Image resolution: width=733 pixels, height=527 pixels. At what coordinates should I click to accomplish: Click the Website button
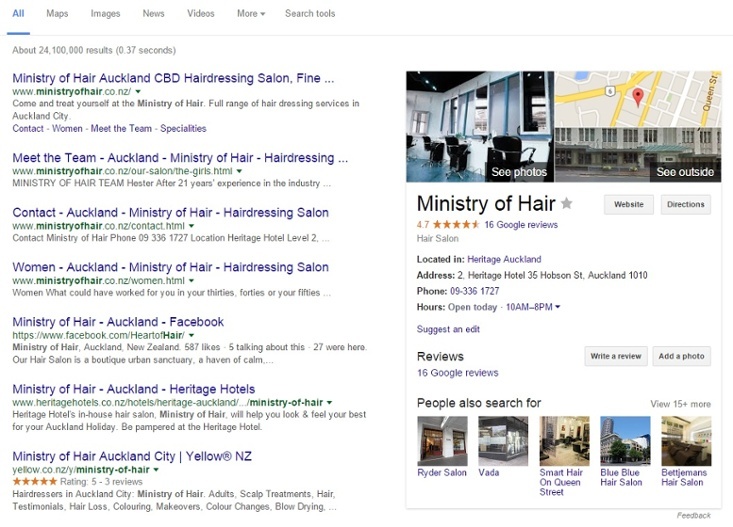(x=628, y=204)
